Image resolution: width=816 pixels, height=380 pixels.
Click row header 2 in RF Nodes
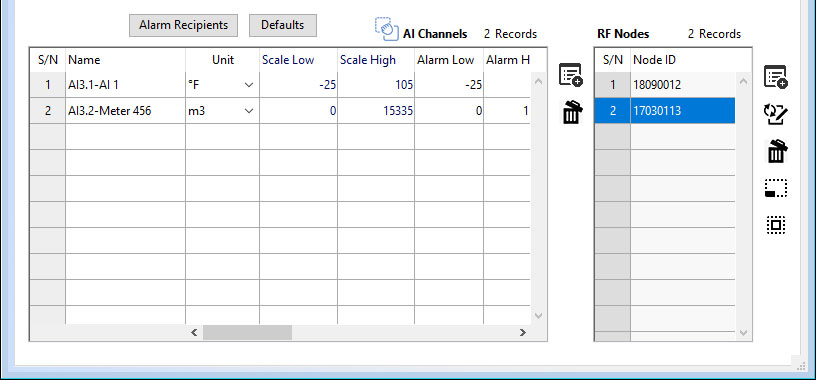tap(613, 111)
